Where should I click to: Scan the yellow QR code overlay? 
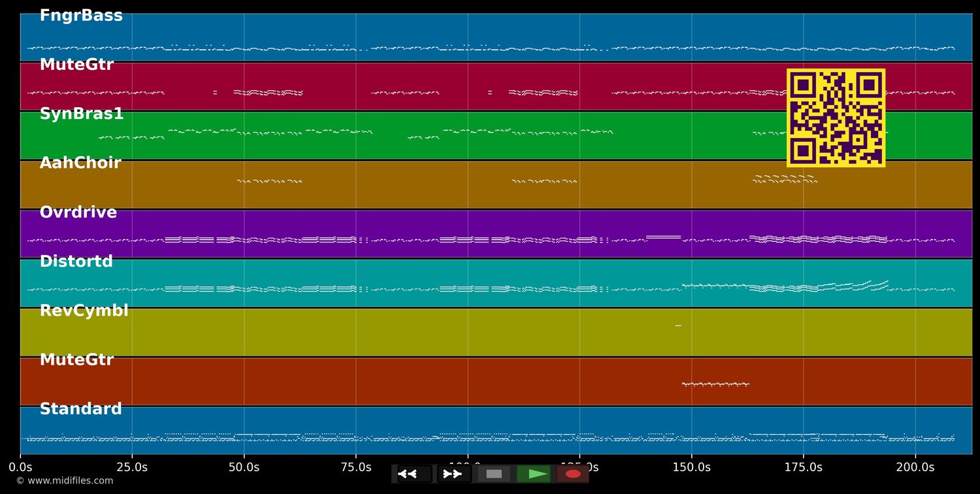tap(836, 118)
